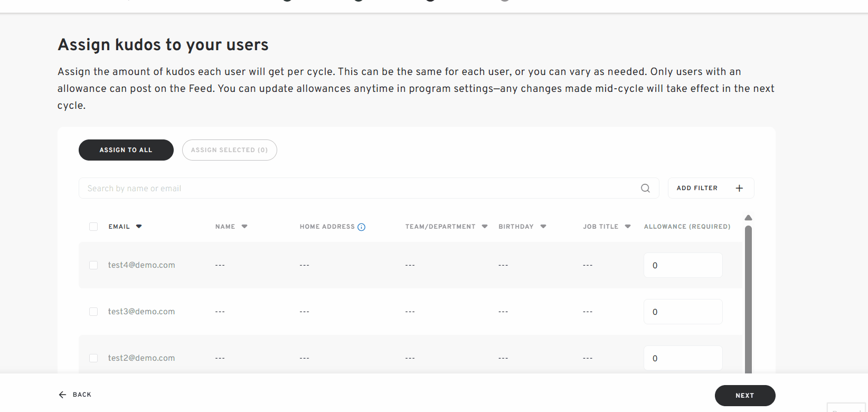868x412 pixels.
Task: Click the plus icon in Add Filter
Action: tap(739, 189)
